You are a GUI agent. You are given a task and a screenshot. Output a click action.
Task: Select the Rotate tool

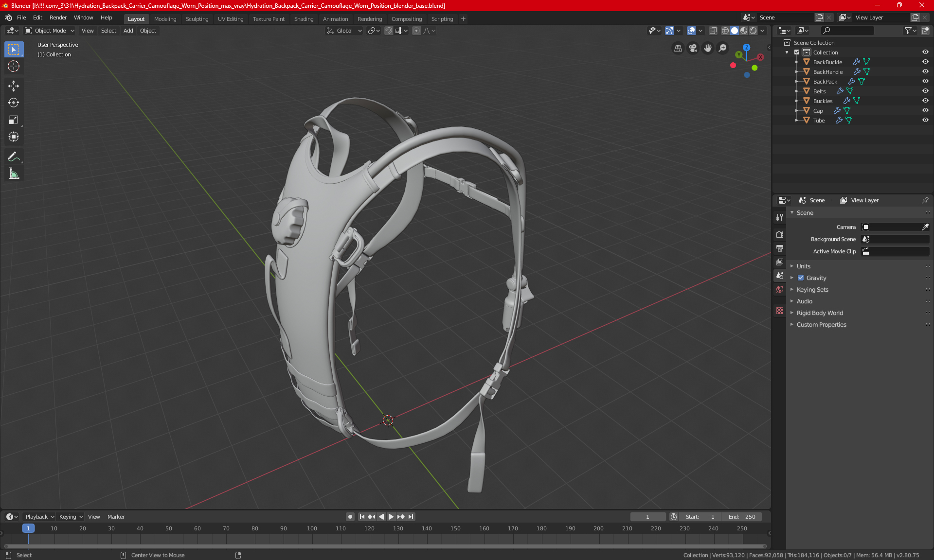coord(14,103)
